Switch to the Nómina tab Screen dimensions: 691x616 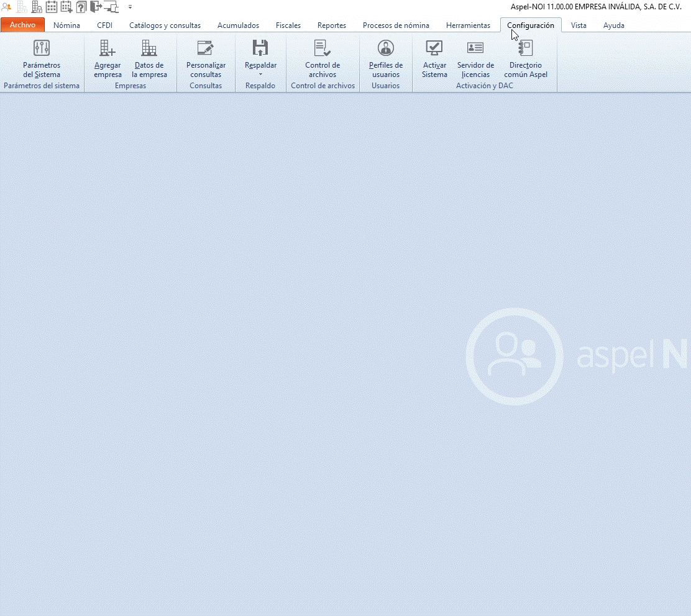tap(66, 25)
